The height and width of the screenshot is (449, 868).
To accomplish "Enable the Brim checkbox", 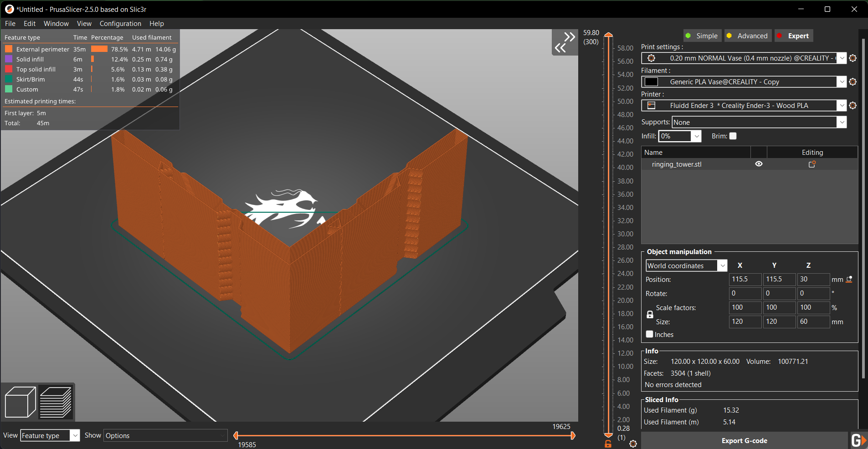I will [x=733, y=136].
